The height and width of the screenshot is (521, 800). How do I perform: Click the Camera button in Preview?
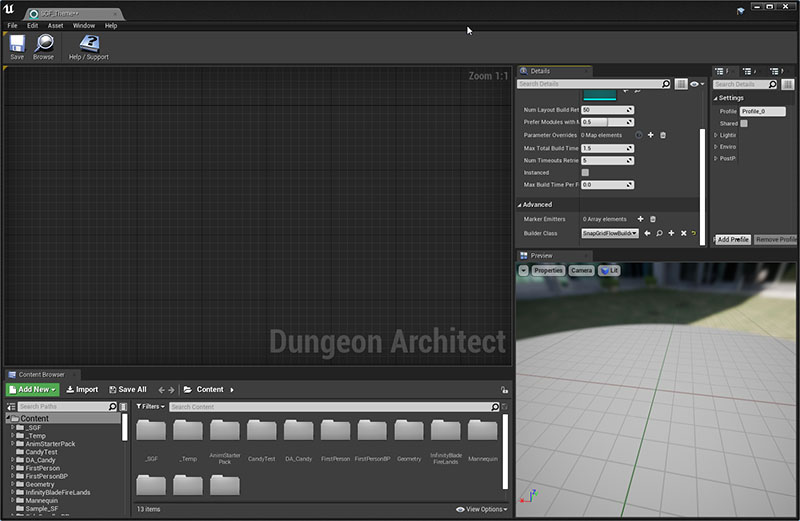click(581, 270)
